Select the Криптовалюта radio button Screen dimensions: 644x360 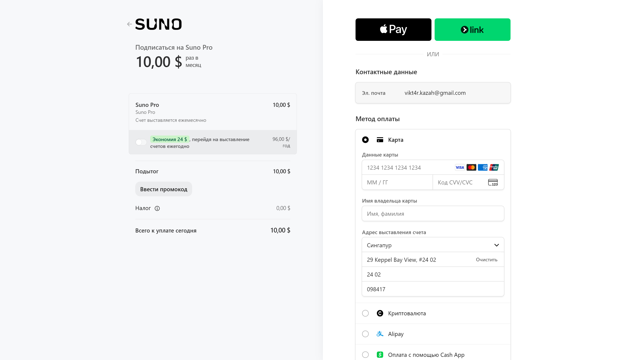365,313
